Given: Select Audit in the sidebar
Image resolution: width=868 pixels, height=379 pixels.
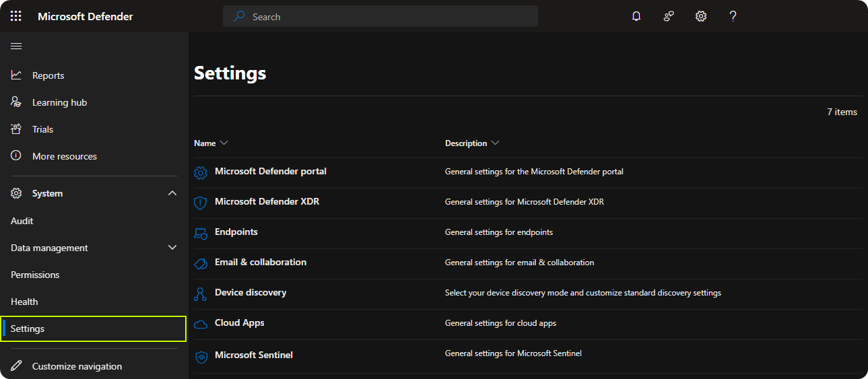Looking at the screenshot, I should coord(22,221).
